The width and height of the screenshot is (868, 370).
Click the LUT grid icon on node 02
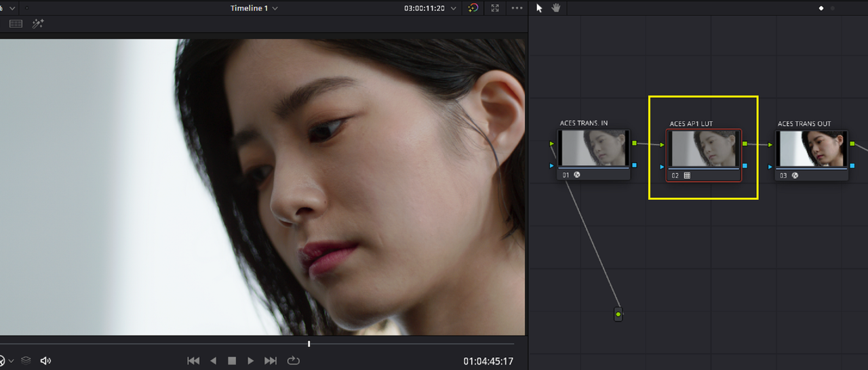tap(687, 175)
